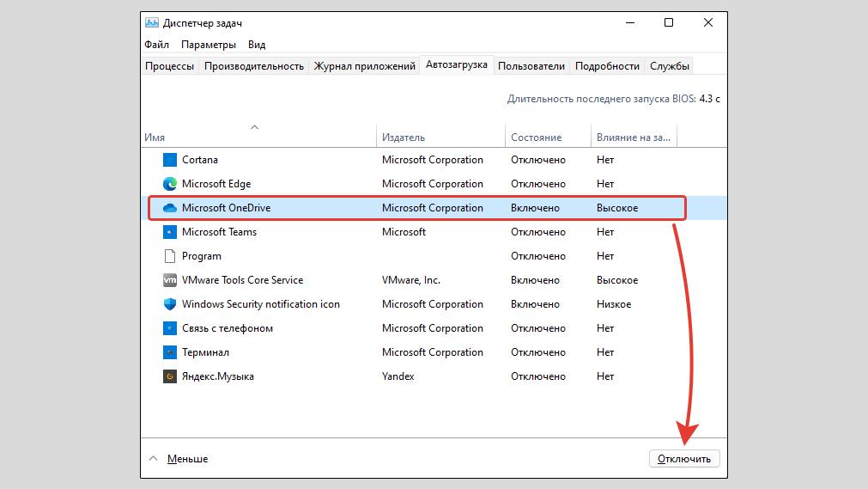Minimize the Диспетчер задач window
The width and height of the screenshot is (868, 489).
[630, 22]
